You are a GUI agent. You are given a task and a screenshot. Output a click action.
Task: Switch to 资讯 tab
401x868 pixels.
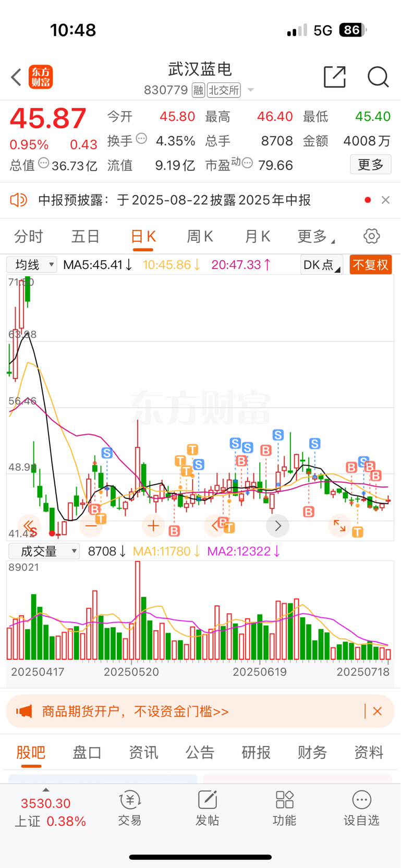tap(143, 752)
